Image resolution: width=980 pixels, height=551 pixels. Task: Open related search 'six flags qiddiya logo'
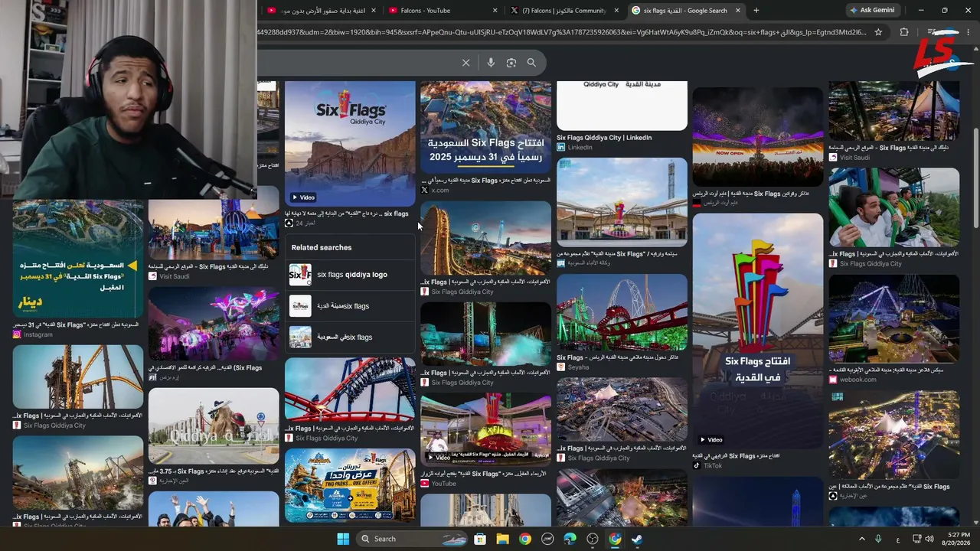[x=351, y=275]
